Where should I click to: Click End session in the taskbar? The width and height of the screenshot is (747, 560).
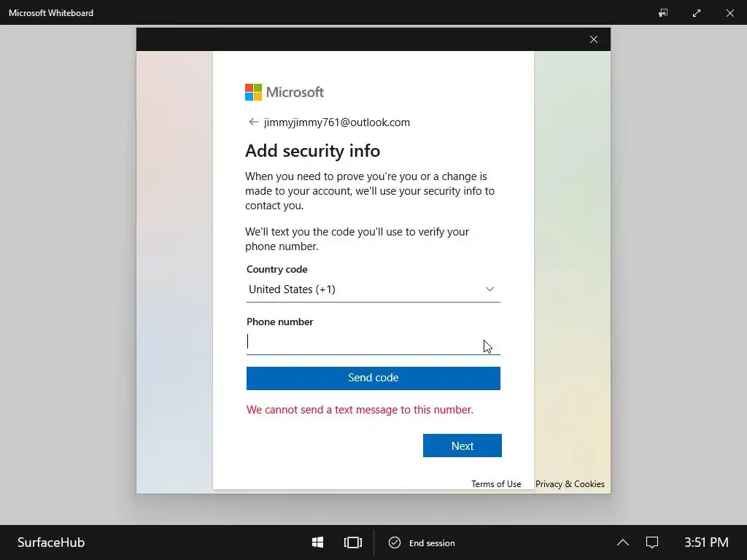click(x=422, y=542)
